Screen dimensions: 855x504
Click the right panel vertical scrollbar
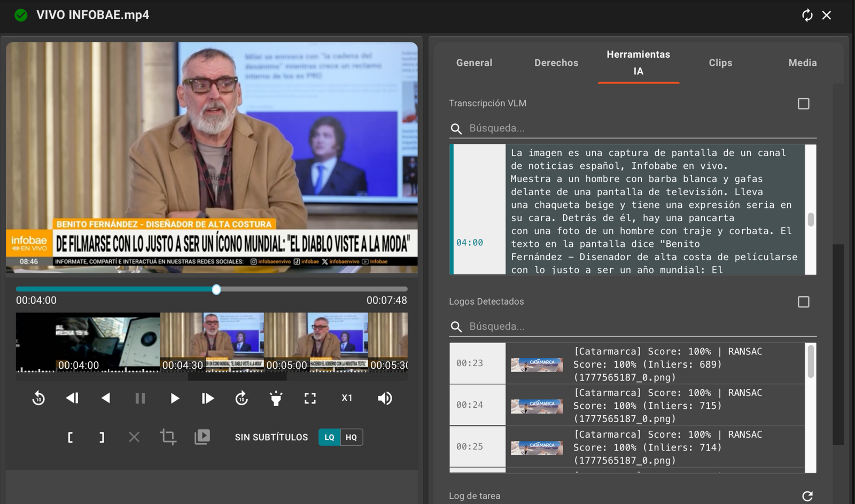(x=838, y=344)
